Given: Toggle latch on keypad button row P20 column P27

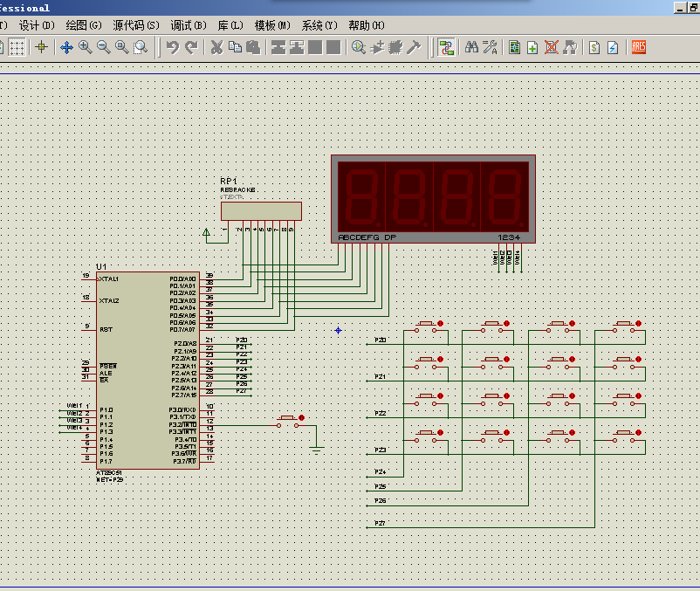Looking at the screenshot, I should [638, 323].
